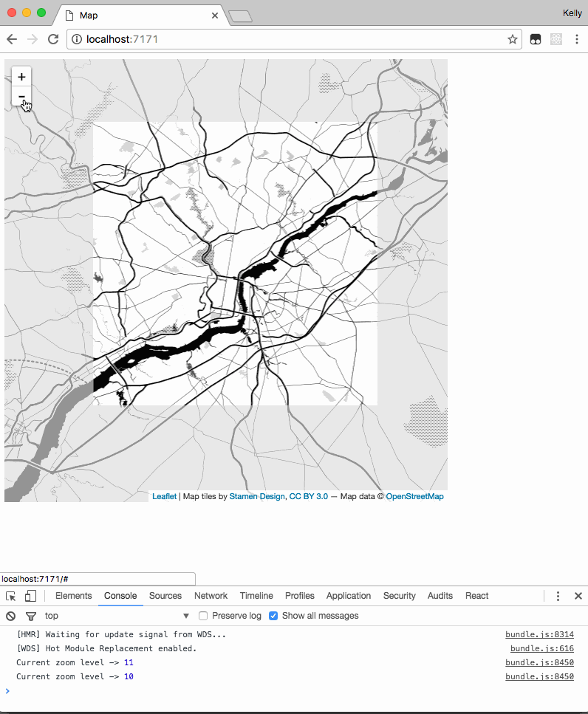The height and width of the screenshot is (714, 588).
Task: Switch to the Network tab
Action: [211, 596]
